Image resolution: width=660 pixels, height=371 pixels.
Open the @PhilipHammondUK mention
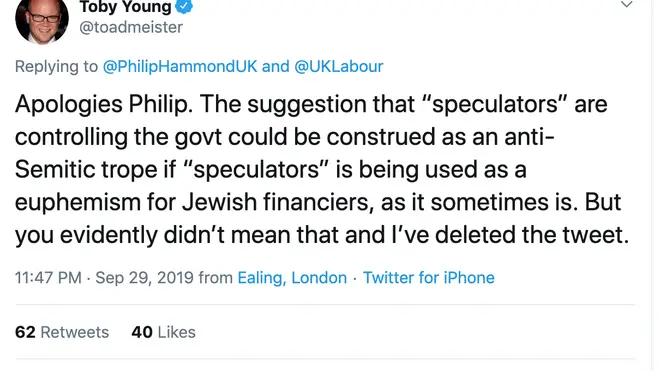pos(180,67)
